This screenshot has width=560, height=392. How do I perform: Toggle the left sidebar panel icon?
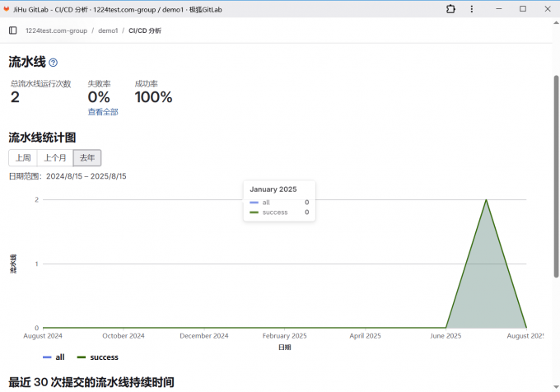click(12, 30)
